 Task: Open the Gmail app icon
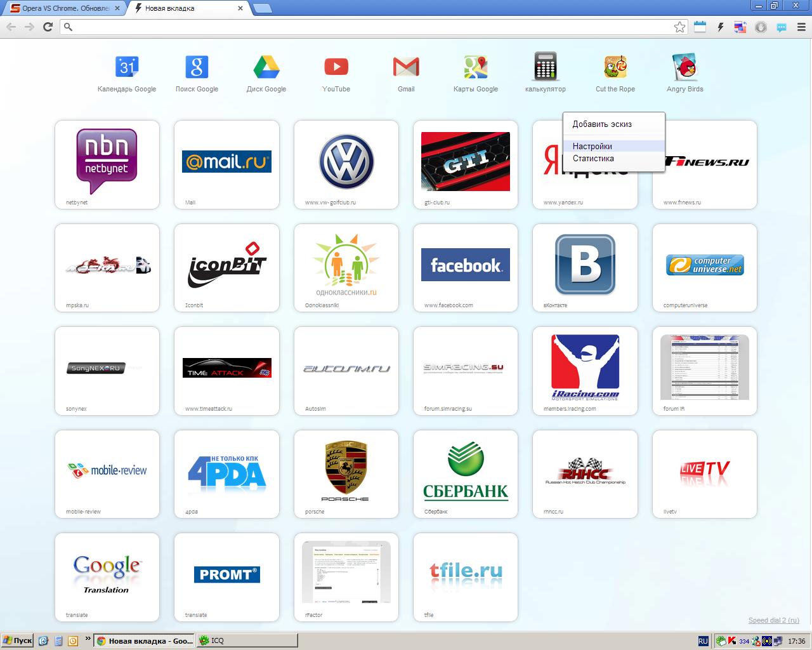(406, 67)
